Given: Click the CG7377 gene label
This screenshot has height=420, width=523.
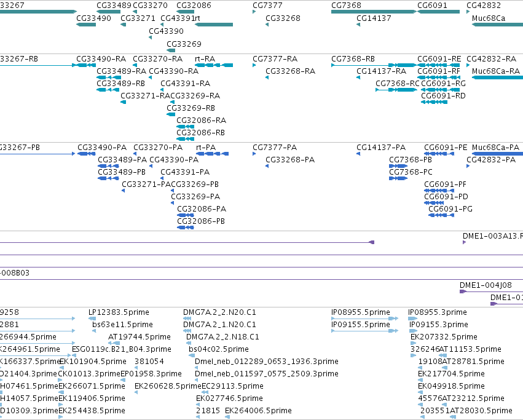Looking at the screenshot, I should click(267, 6).
